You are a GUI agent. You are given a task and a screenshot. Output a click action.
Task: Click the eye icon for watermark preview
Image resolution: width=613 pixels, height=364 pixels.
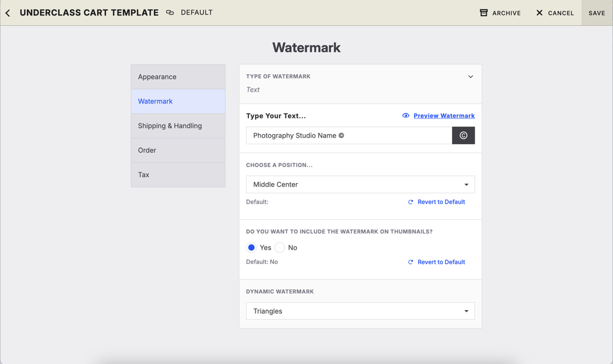click(406, 116)
